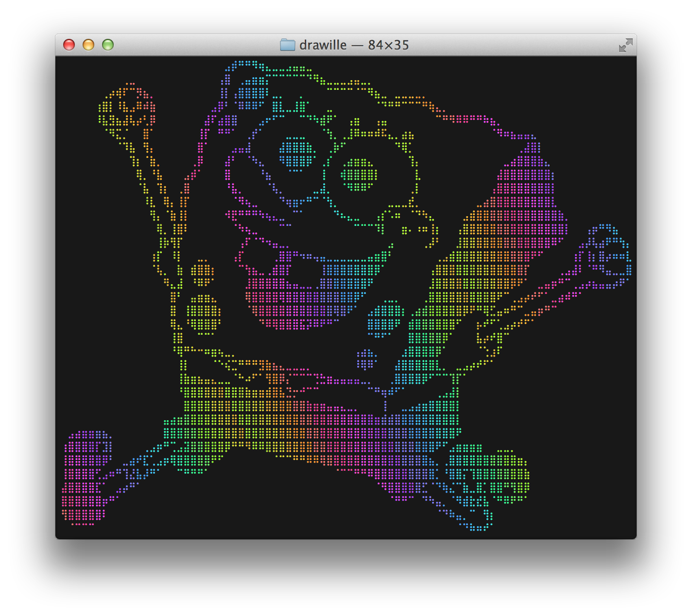
Task: Zoom the window using green button
Action: click(108, 45)
